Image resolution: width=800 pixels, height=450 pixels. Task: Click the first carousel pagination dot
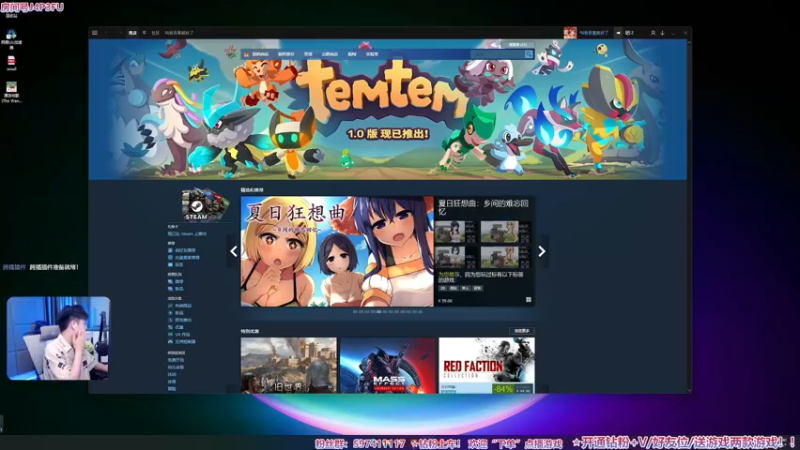click(355, 311)
